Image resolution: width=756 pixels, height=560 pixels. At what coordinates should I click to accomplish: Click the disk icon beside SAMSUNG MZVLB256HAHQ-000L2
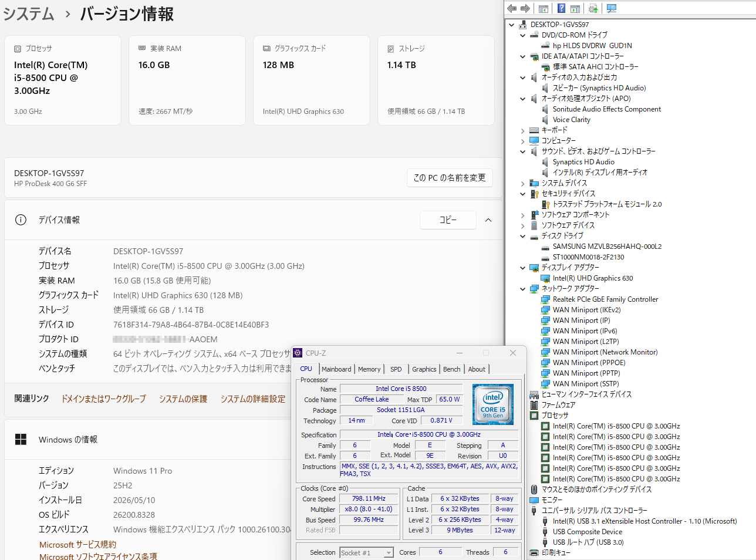click(545, 247)
